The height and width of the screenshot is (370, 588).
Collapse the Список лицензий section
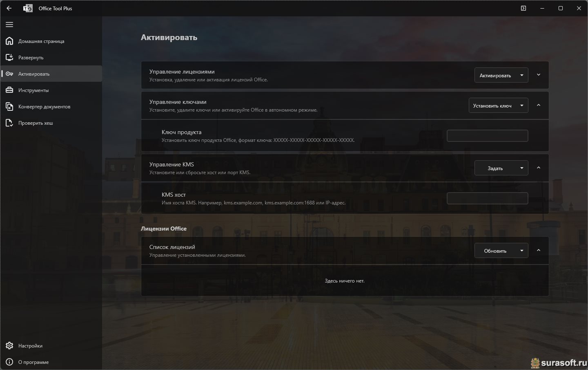539,250
